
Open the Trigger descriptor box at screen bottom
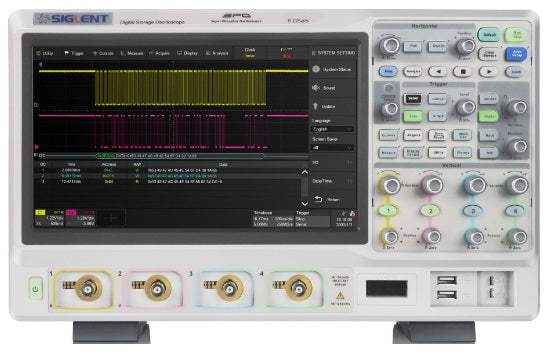click(313, 219)
